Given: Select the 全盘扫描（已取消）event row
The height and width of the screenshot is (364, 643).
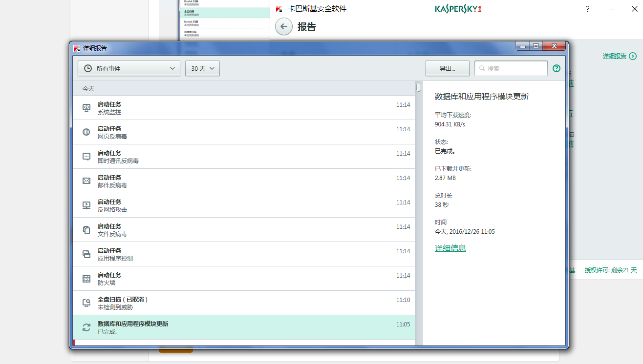Looking at the screenshot, I should tap(244, 303).
